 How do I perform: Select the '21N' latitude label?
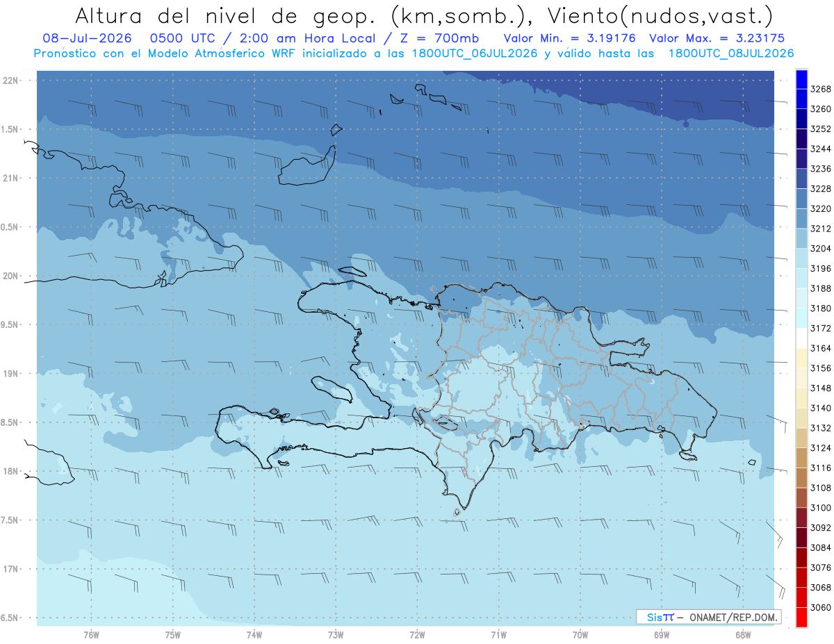coord(11,178)
